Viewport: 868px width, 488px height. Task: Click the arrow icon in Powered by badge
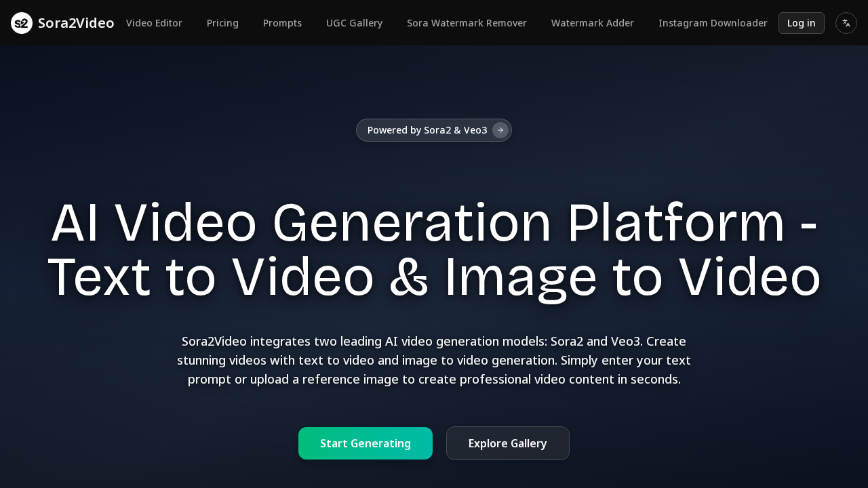click(500, 130)
